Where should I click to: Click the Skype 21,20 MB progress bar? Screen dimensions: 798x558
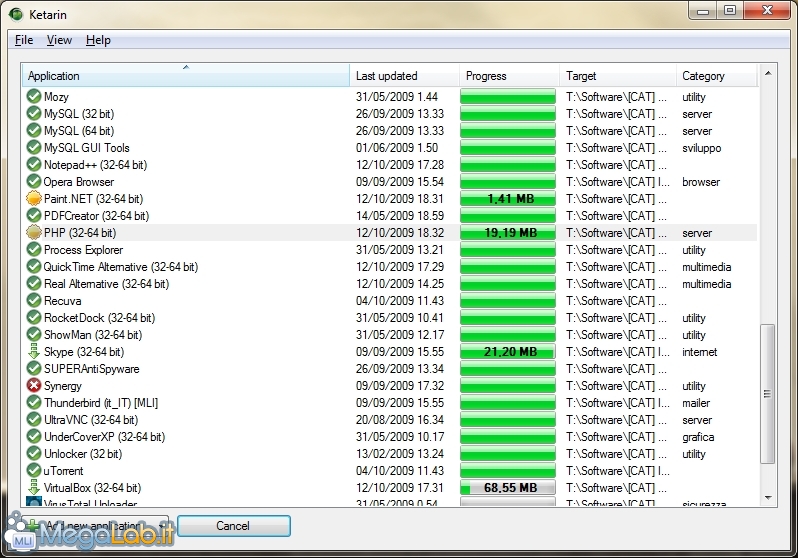coord(507,352)
